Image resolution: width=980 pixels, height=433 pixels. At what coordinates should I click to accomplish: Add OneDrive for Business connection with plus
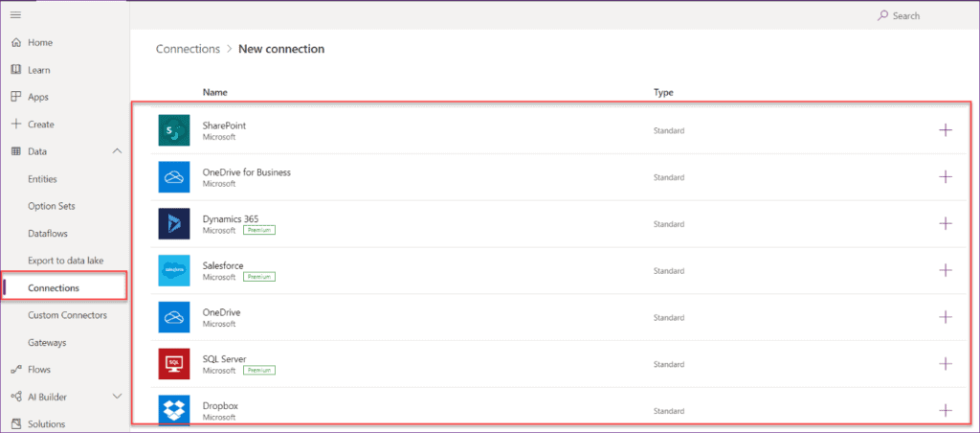click(946, 177)
